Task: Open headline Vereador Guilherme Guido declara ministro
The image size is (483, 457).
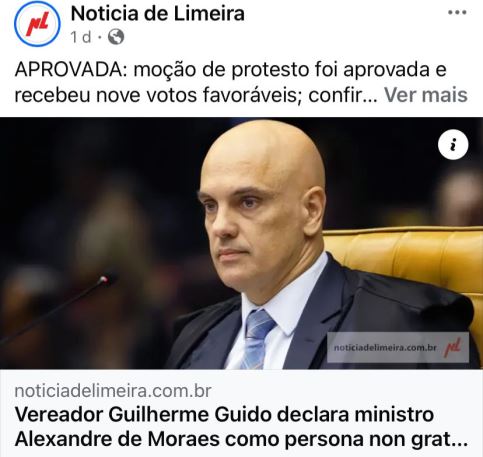Action: coord(224,415)
